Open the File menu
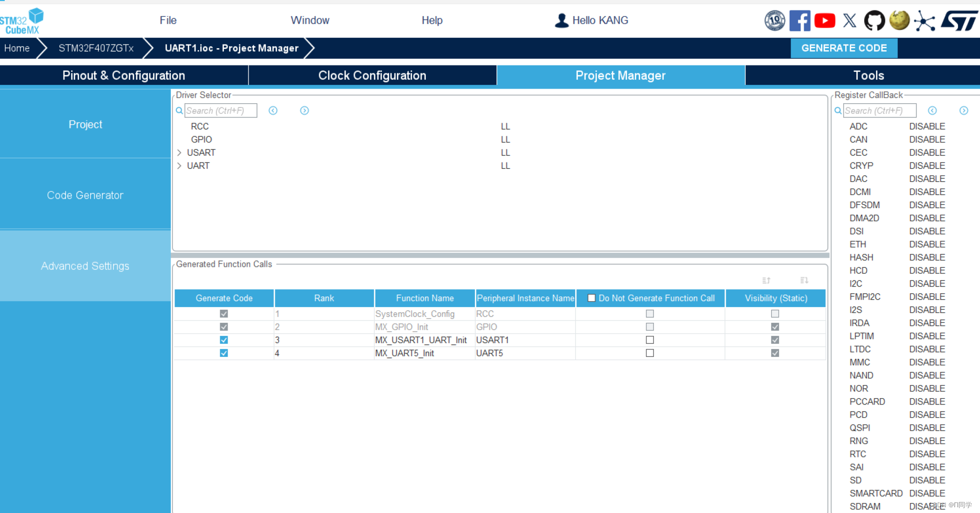 click(x=168, y=20)
